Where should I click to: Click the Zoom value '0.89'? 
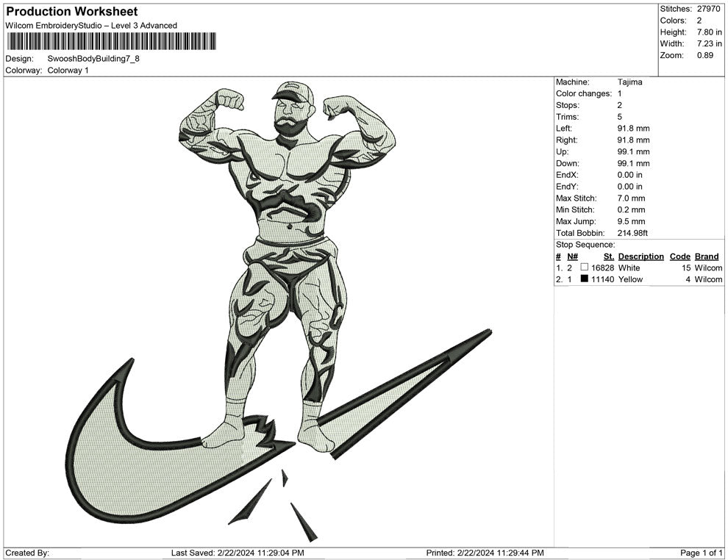[x=704, y=55]
